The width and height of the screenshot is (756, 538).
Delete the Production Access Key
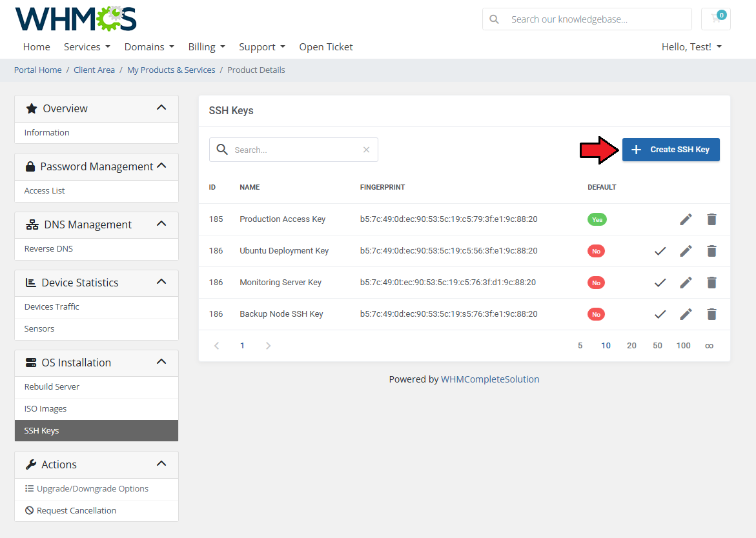pyautogui.click(x=711, y=219)
